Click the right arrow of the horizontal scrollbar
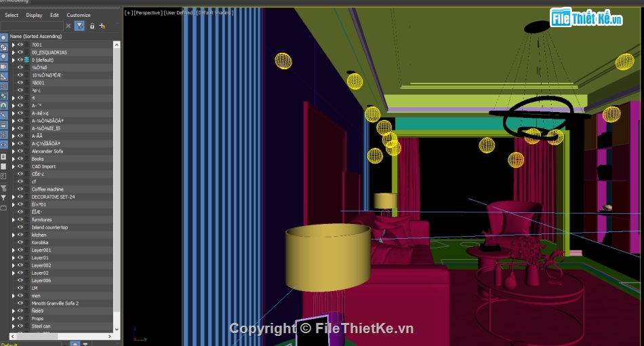 click(110, 336)
